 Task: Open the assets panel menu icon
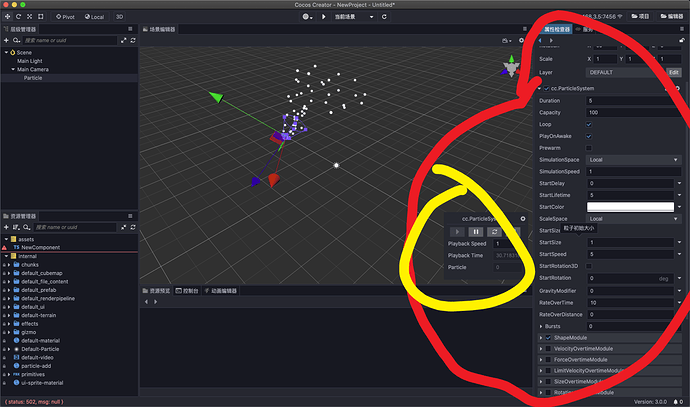[x=130, y=216]
